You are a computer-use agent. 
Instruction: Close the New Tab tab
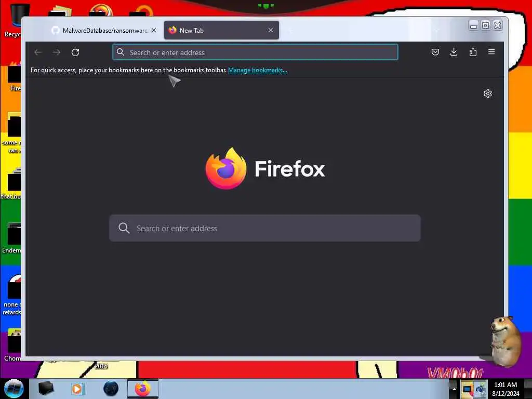[270, 30]
